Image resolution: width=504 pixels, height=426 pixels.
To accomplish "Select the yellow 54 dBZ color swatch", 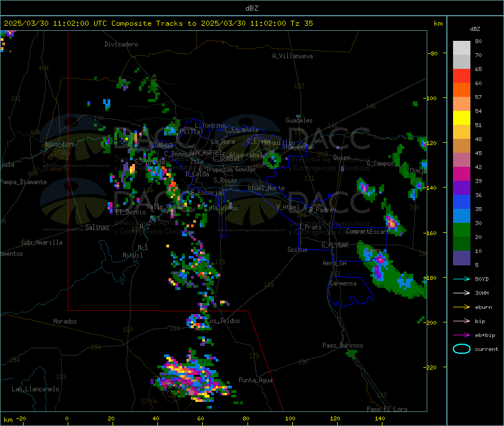I will (461, 118).
